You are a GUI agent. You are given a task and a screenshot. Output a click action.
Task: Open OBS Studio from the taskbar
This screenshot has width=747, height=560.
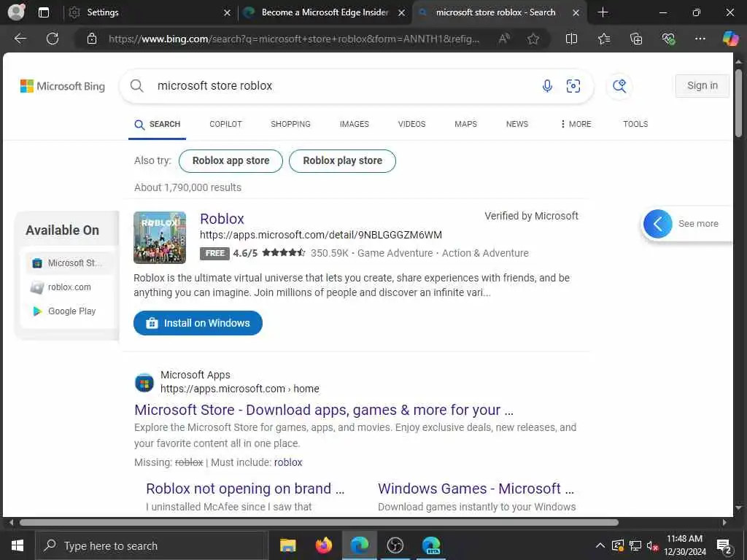(395, 545)
